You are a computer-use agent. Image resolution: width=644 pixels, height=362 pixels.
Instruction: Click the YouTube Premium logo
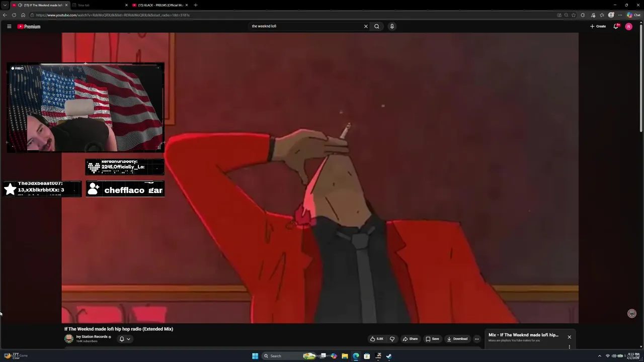(x=29, y=26)
